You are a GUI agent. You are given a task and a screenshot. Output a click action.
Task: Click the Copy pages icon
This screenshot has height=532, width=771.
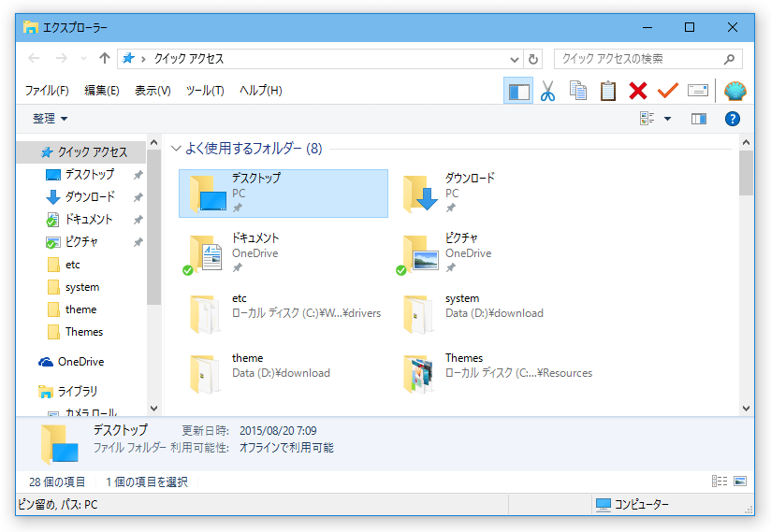(577, 91)
